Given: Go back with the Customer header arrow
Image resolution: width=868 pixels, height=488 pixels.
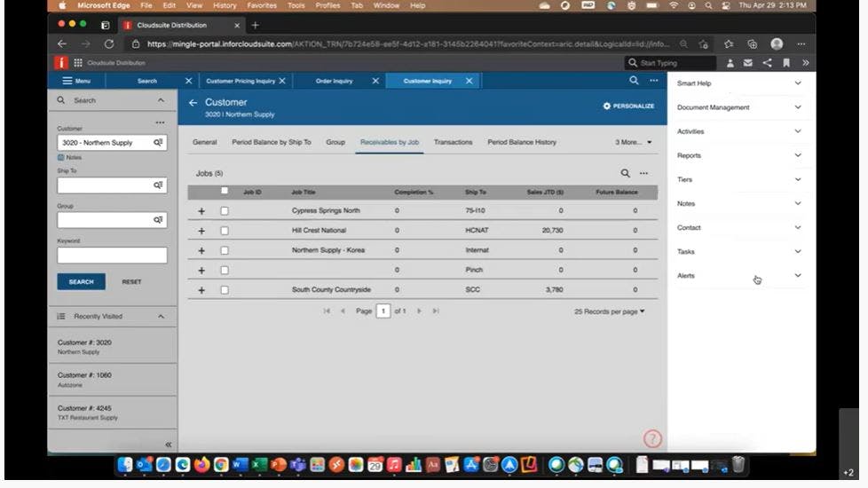Looking at the screenshot, I should 193,102.
